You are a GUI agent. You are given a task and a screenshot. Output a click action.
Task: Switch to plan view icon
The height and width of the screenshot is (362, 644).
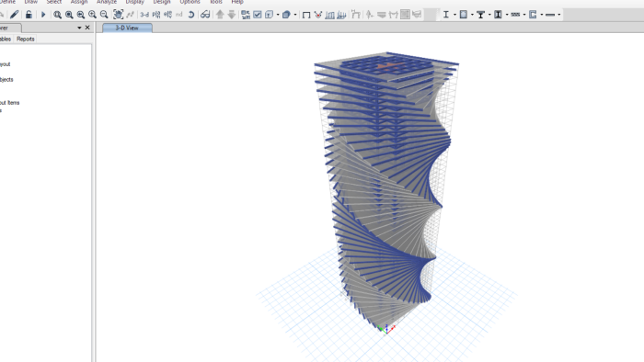pyautogui.click(x=156, y=15)
